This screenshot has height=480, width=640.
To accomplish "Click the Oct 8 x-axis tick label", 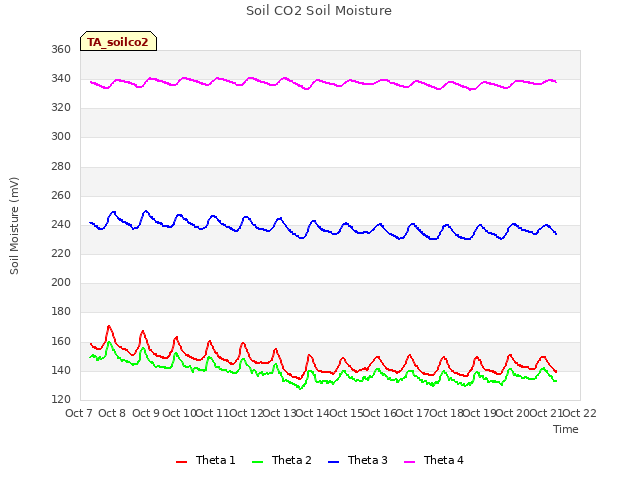I will pos(112,413).
